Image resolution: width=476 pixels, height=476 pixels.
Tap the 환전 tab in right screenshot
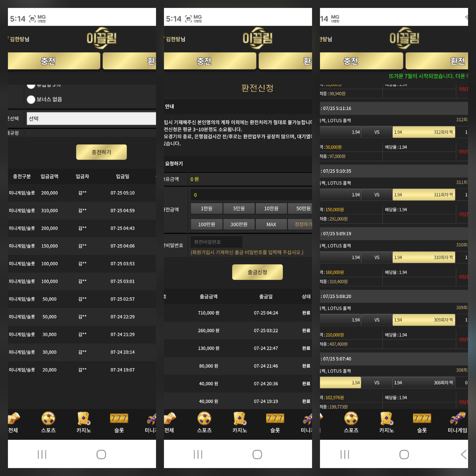click(x=437, y=61)
